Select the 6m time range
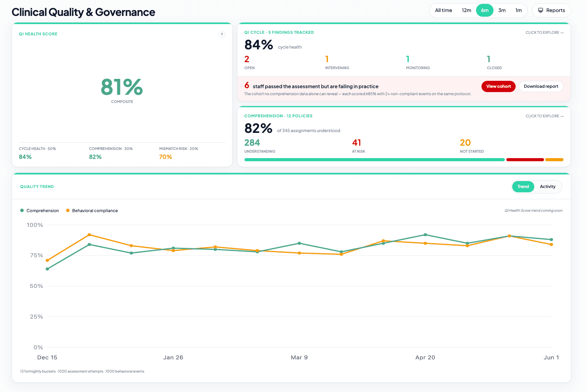 (485, 10)
